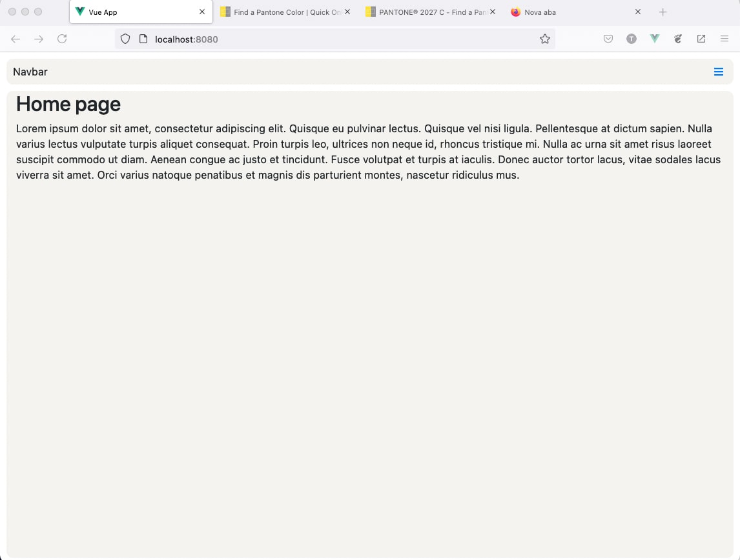Open the screenshot/external page action icon
740x560 pixels.
pyautogui.click(x=701, y=39)
